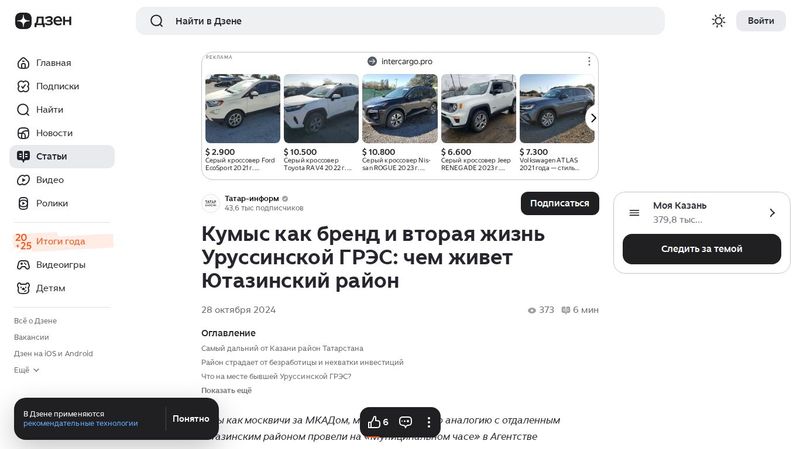
Task: Expand contents with Показать ещё
Action: coord(226,390)
